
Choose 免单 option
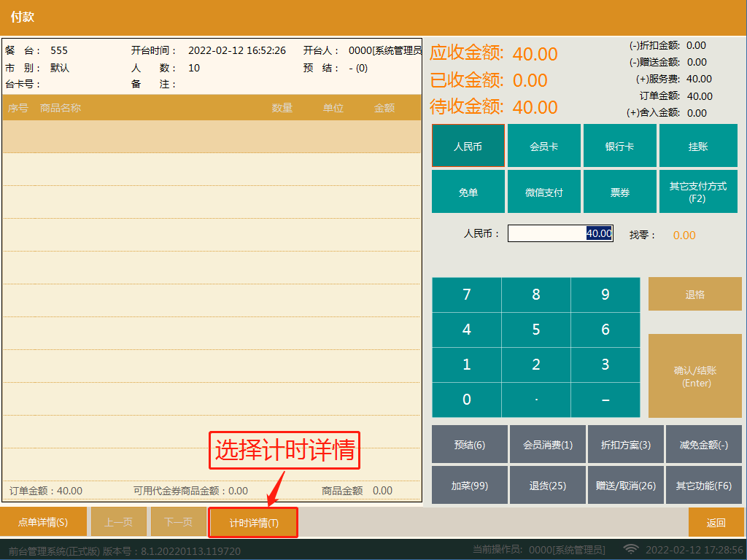pos(468,192)
